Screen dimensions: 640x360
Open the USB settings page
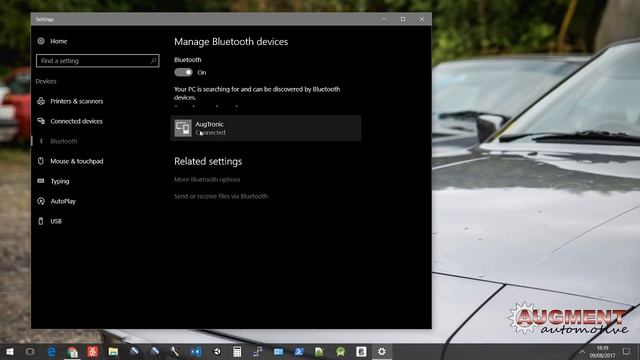(49, 221)
